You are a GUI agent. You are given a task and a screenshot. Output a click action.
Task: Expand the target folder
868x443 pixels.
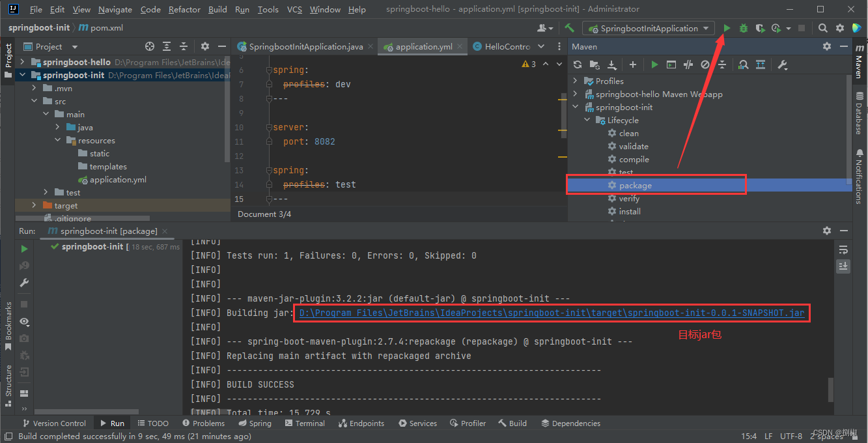tap(35, 205)
